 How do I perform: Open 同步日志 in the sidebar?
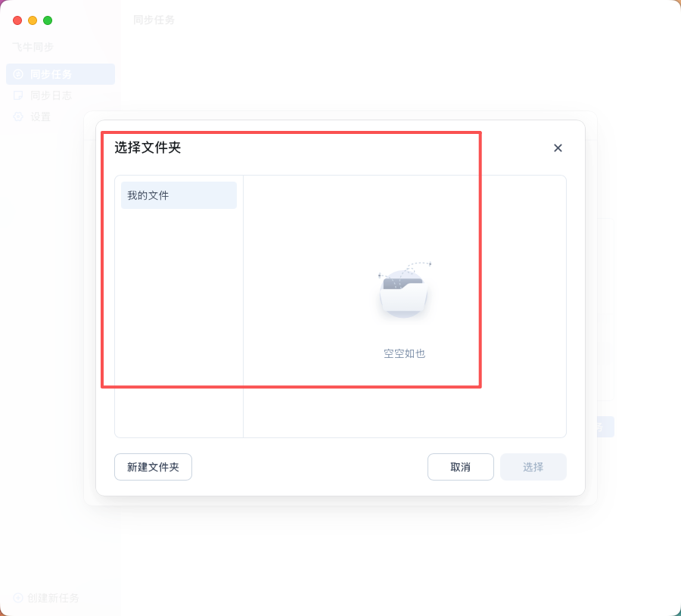61,95
